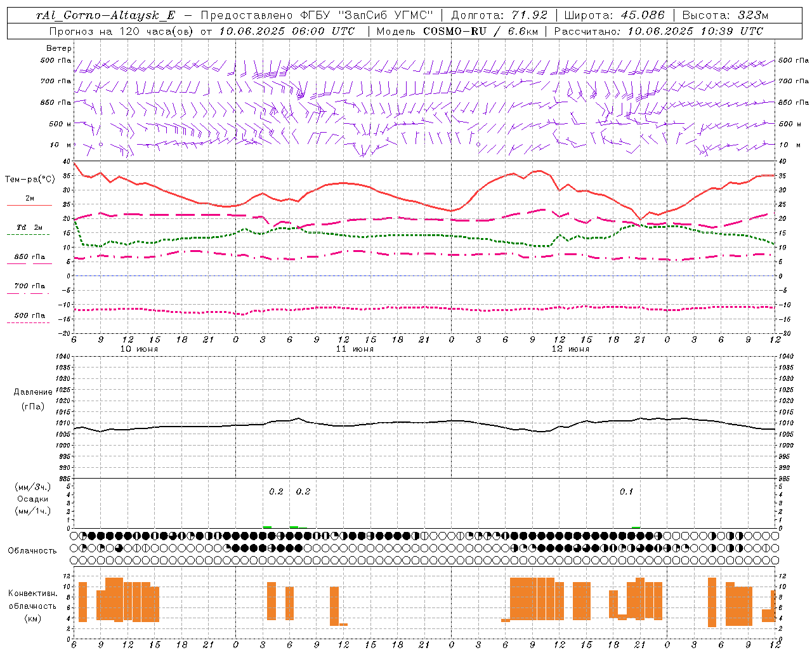
Task: Click the Конвективн. облачность panel label
Action: click(x=33, y=599)
